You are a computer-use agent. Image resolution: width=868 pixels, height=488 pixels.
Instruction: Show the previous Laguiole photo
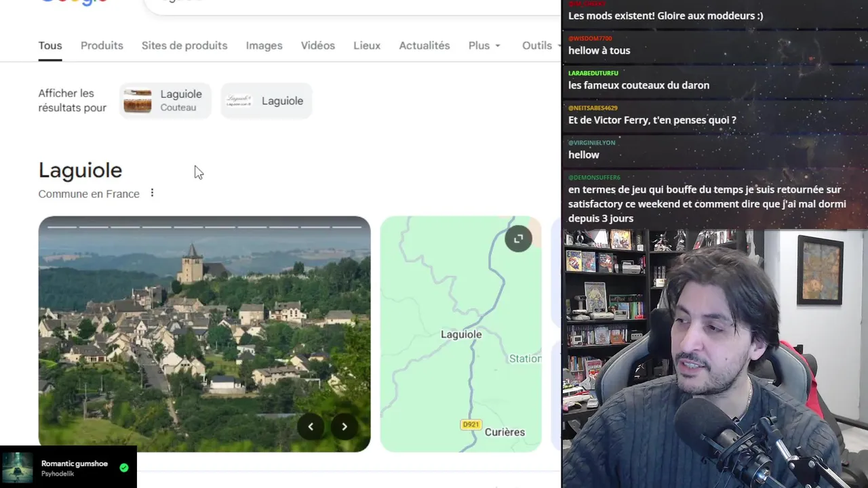[x=311, y=426]
